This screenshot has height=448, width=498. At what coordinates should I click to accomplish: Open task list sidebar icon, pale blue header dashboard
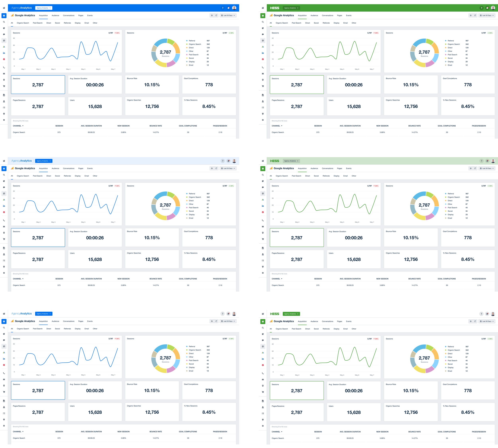click(4, 261)
